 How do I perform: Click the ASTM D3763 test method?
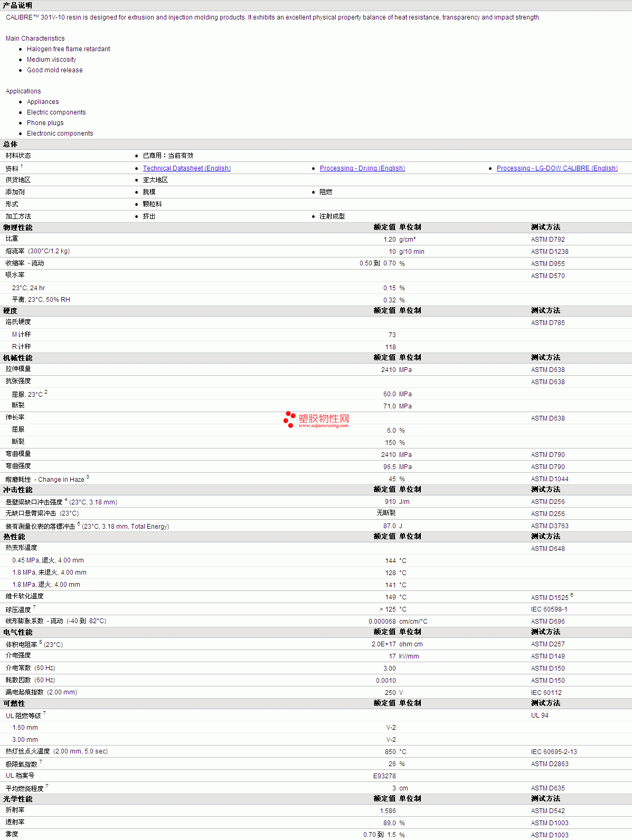pos(550,526)
